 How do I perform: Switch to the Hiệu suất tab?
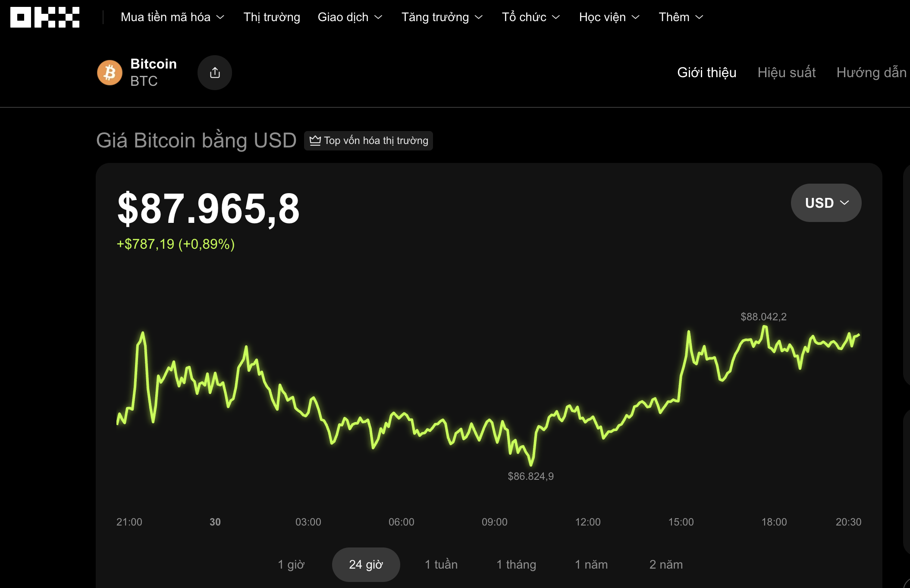(x=787, y=72)
